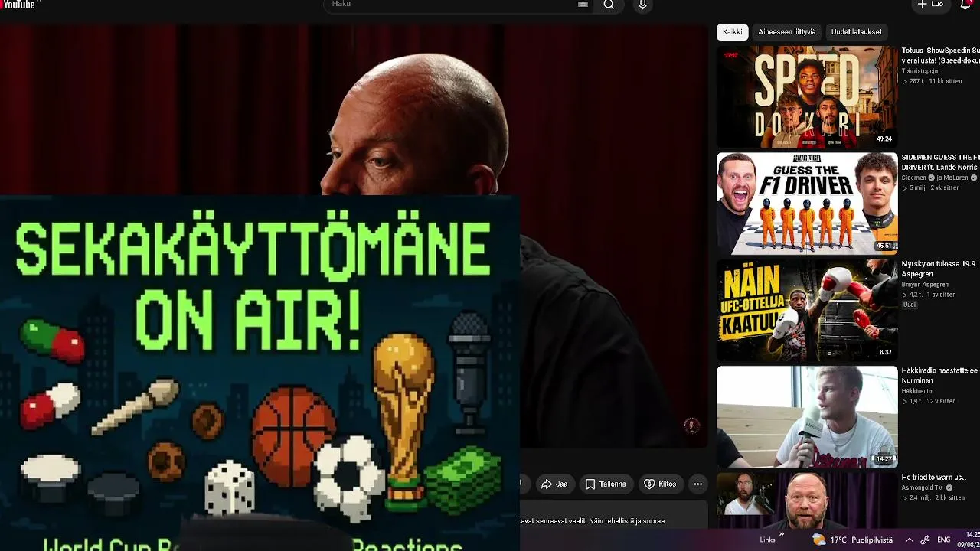
Task: Click the Tallenna save button
Action: pyautogui.click(x=606, y=484)
